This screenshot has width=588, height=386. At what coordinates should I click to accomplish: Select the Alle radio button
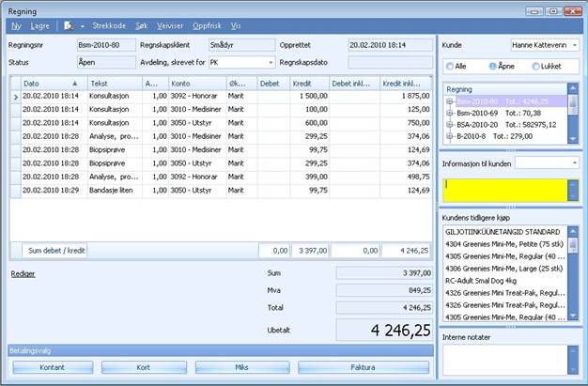[x=450, y=67]
